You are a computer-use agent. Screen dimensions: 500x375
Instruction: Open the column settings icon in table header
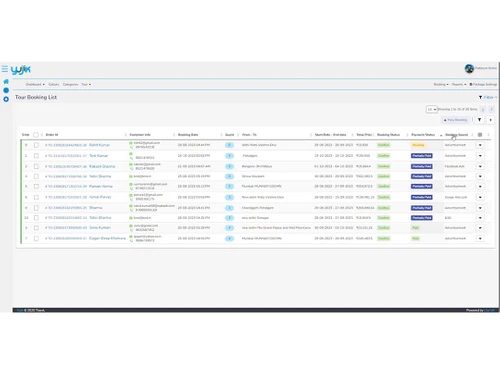click(480, 135)
